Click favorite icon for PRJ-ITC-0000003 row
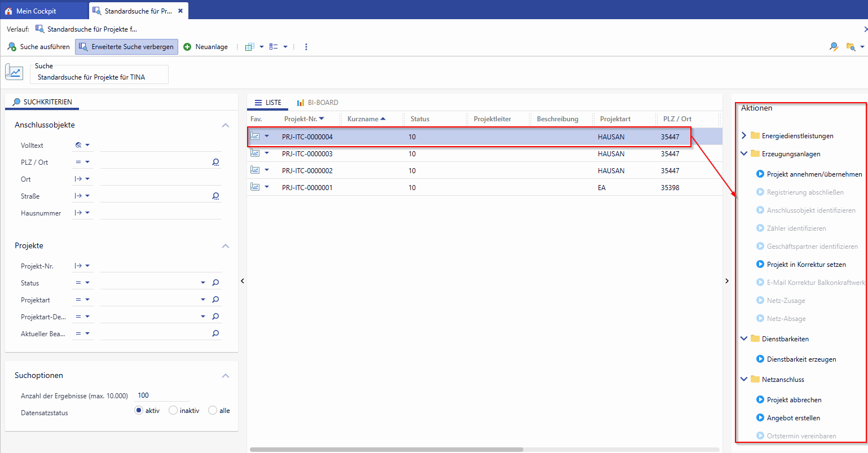 click(x=255, y=153)
